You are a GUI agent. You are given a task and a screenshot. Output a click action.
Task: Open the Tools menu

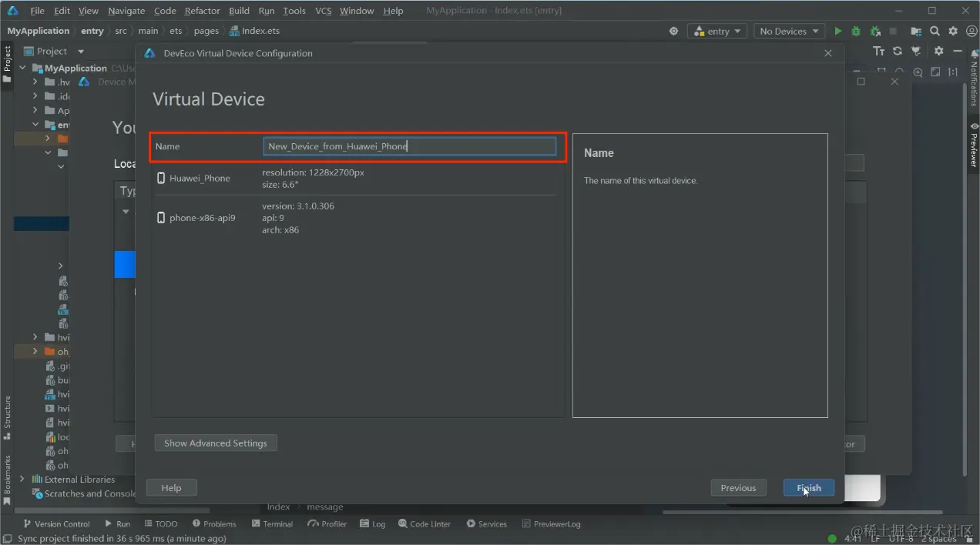click(294, 11)
